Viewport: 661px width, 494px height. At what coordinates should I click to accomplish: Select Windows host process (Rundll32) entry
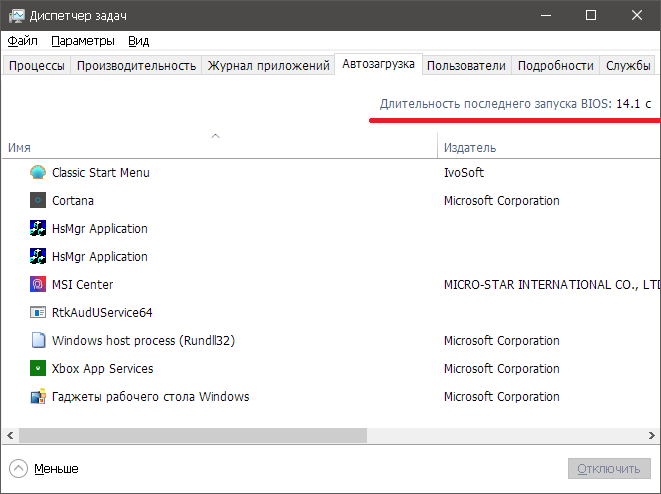pos(331,340)
